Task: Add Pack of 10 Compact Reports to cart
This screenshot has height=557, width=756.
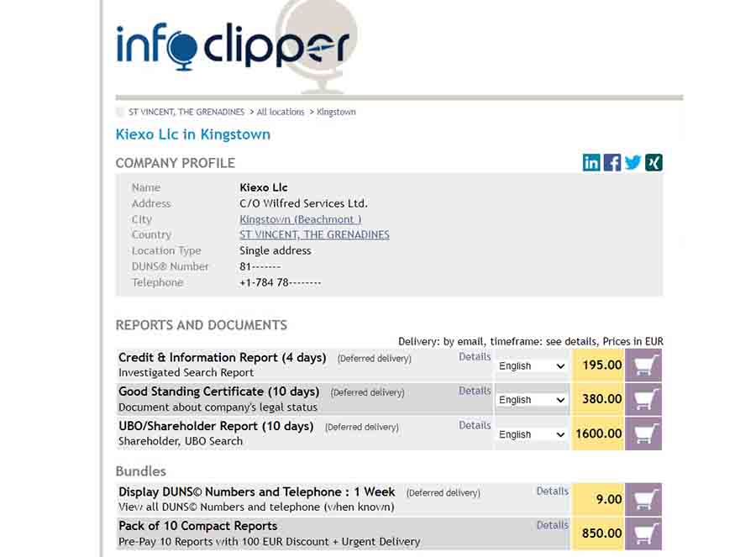Action: [643, 533]
